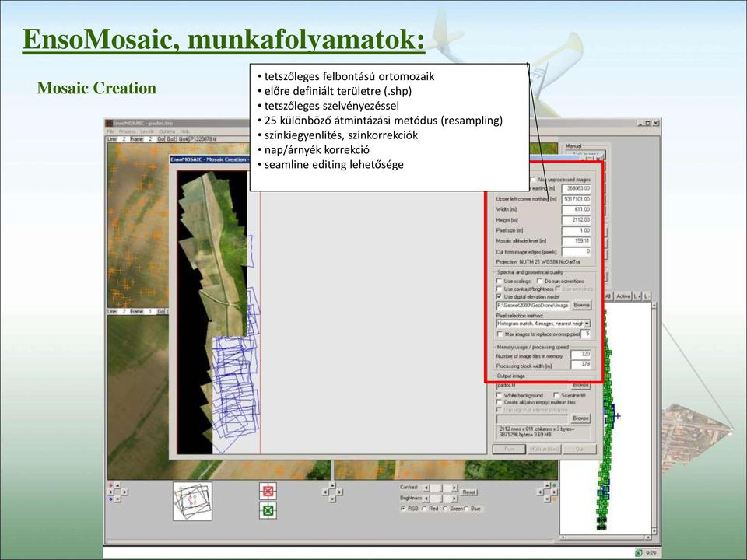Click the Quit button
The height and width of the screenshot is (560, 747).
point(580,449)
